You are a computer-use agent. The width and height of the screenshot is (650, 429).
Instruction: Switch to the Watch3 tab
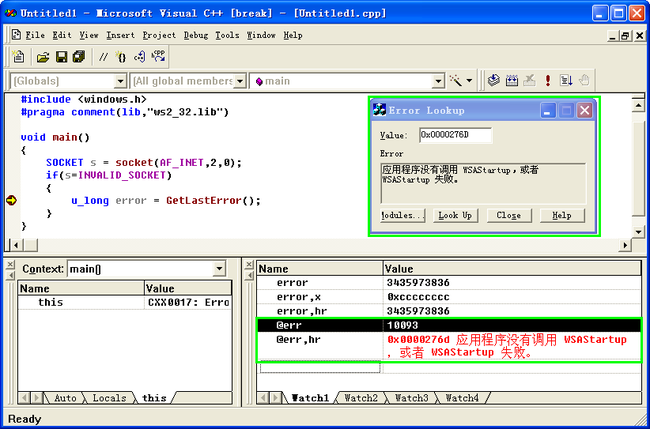click(x=411, y=398)
